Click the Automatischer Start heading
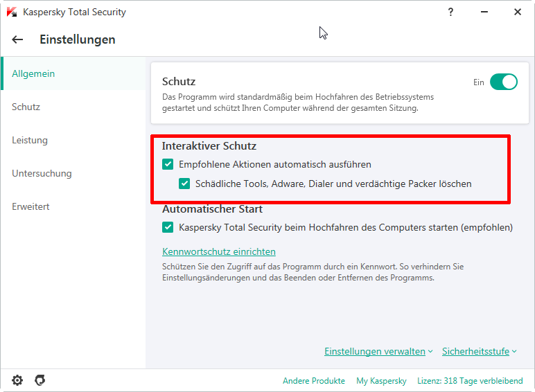 pyautogui.click(x=212, y=209)
